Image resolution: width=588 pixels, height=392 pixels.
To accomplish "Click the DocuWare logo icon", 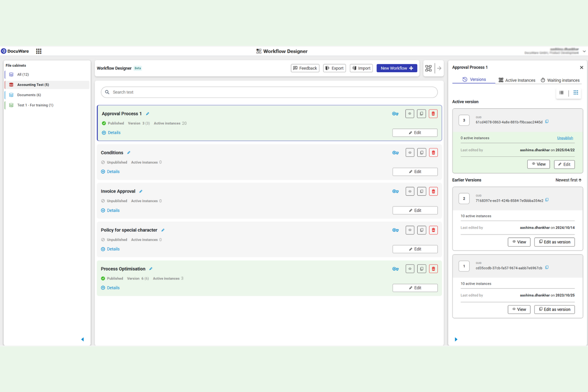I will click(4, 51).
